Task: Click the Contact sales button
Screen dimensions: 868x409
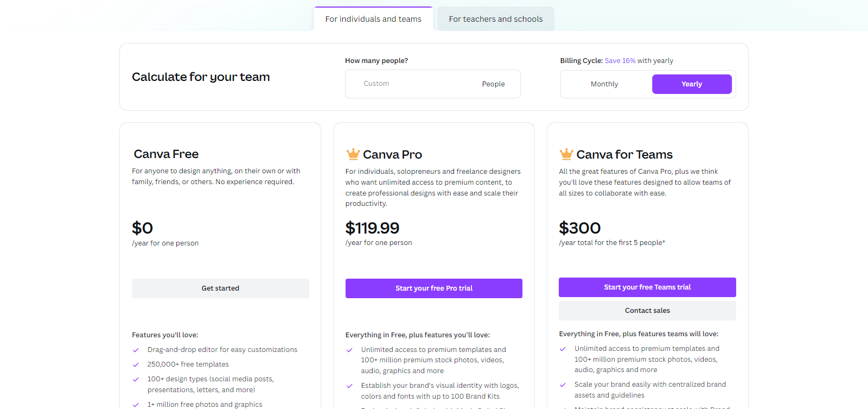Action: 647,311
